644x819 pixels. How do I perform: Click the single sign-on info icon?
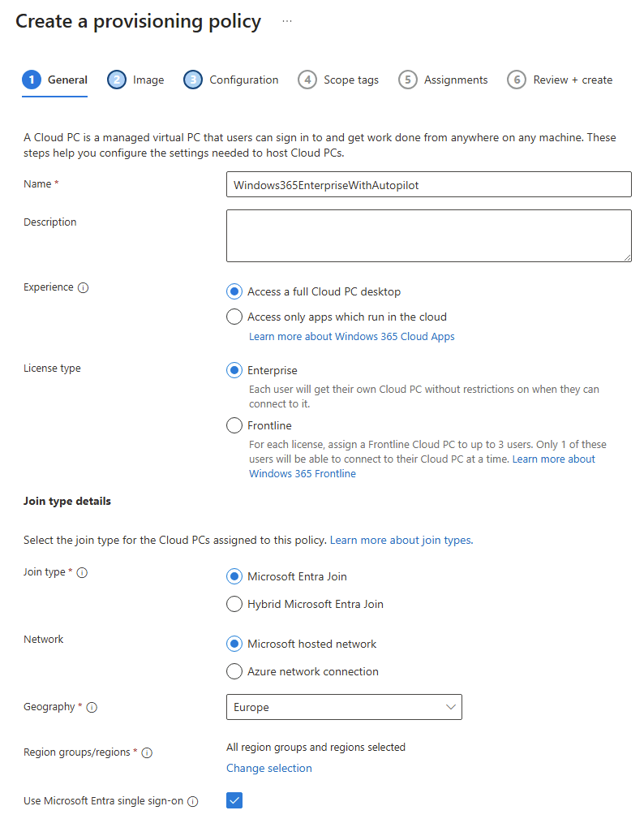point(193,801)
